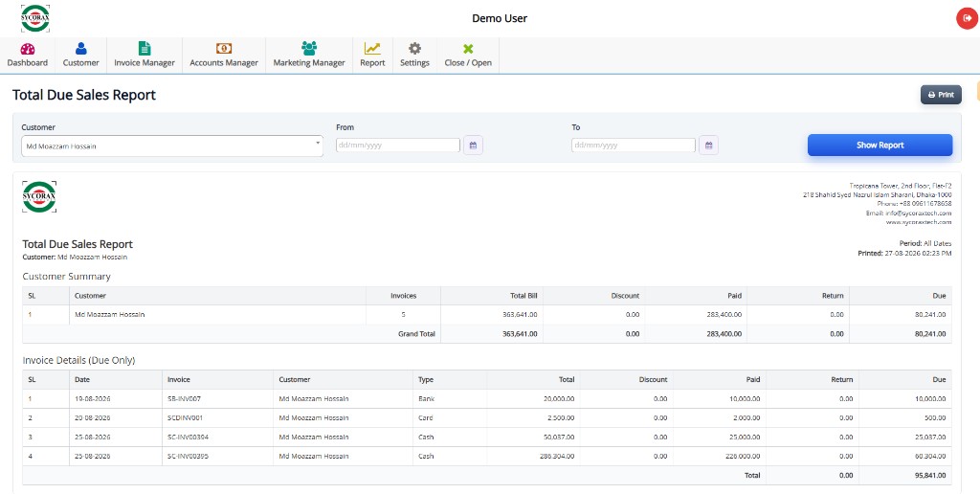The height and width of the screenshot is (494, 980).
Task: Click the red logout icon
Action: coord(967,18)
